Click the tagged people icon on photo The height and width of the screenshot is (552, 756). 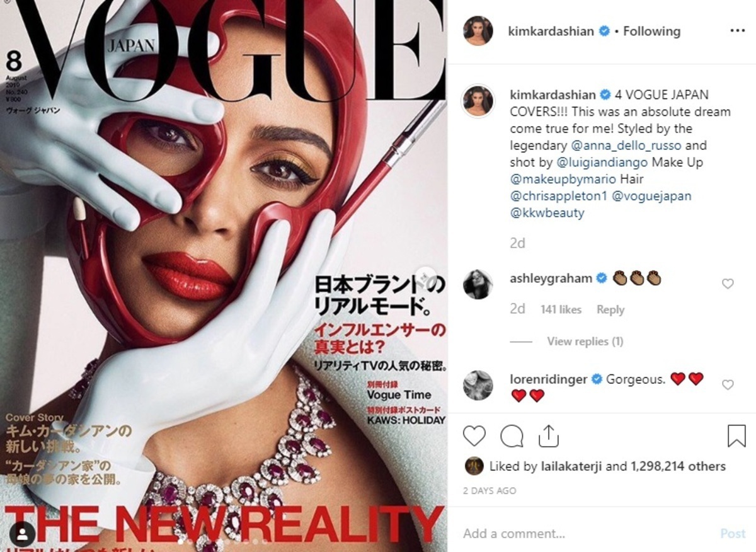coord(23,535)
